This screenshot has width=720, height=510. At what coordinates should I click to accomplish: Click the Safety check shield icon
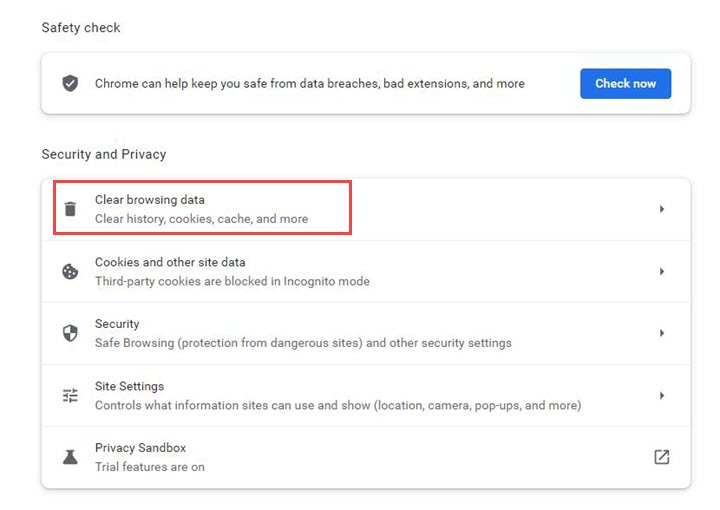[70, 84]
